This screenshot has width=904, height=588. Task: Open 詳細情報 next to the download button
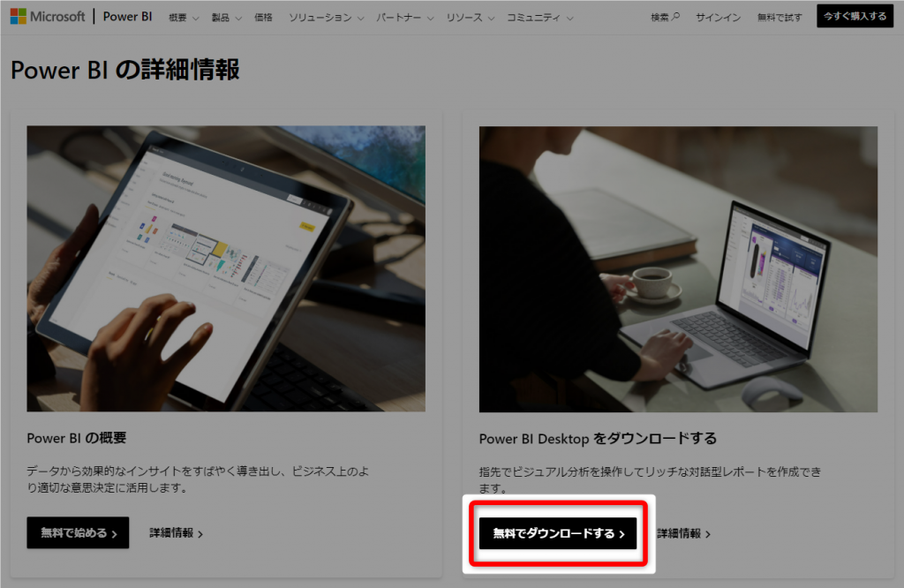point(684,534)
